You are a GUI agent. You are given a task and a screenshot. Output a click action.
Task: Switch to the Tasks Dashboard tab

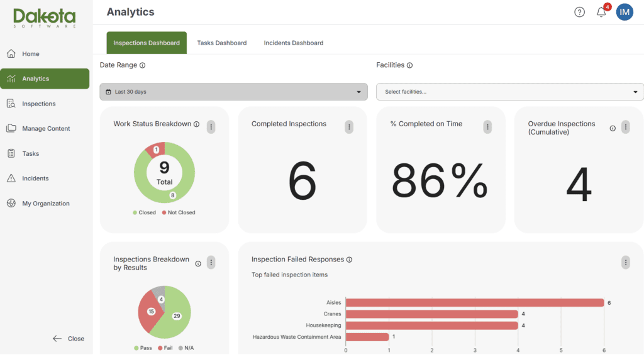(222, 43)
